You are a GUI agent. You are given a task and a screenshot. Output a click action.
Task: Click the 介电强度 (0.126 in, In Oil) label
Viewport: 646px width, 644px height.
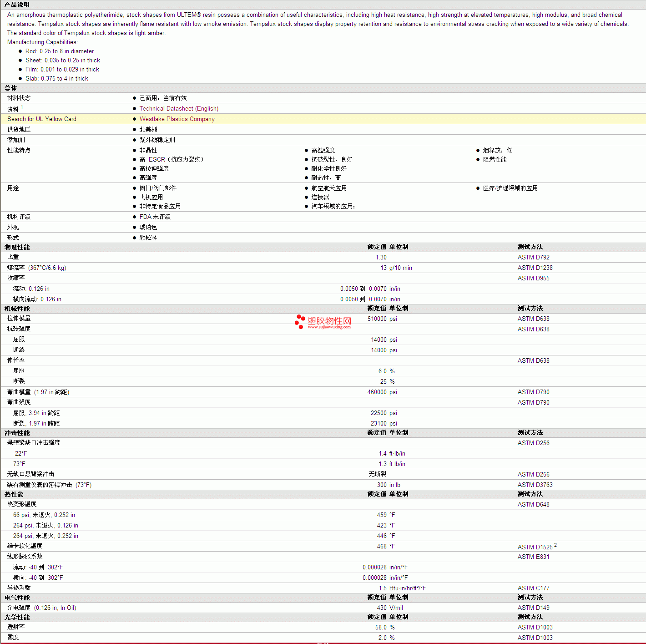click(42, 608)
